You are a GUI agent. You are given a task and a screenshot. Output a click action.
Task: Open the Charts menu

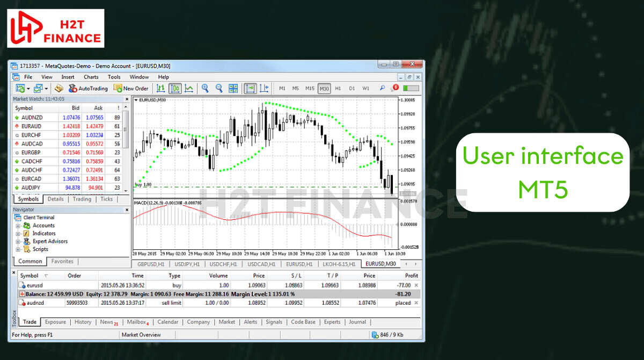pyautogui.click(x=91, y=77)
